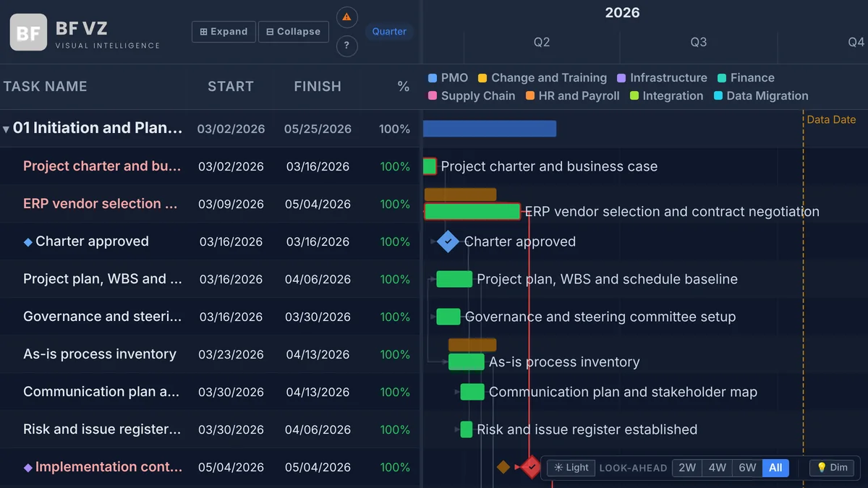This screenshot has height=488, width=868.
Task: Select the All look-ahead option
Action: (x=775, y=468)
